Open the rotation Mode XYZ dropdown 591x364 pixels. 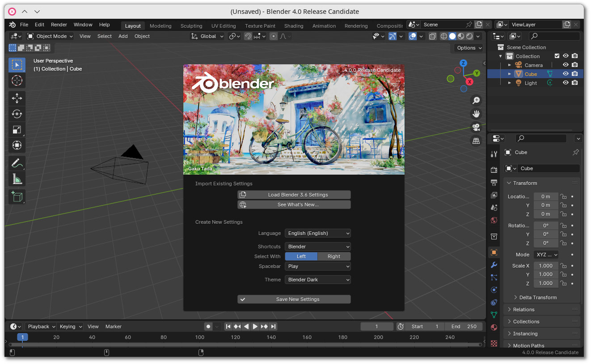coord(546,255)
